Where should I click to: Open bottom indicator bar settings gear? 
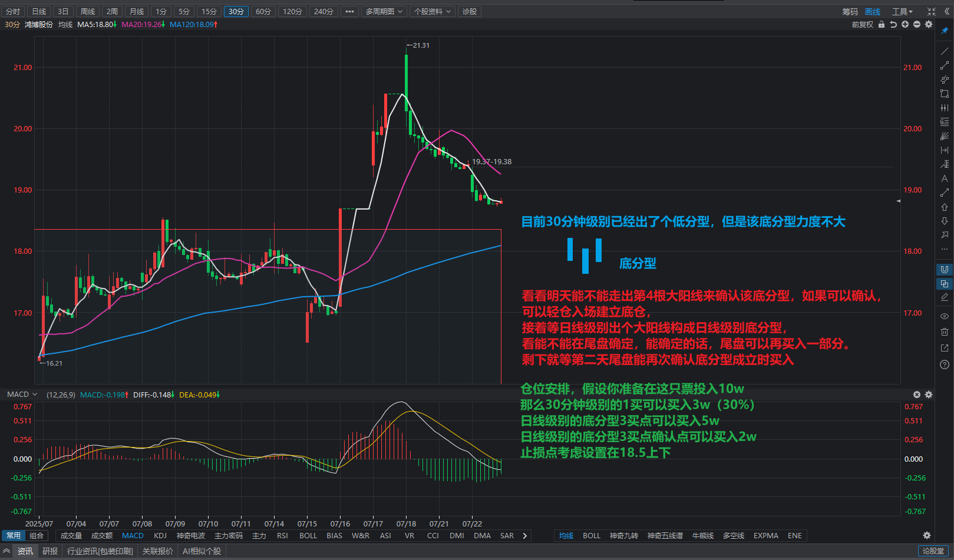click(x=927, y=535)
